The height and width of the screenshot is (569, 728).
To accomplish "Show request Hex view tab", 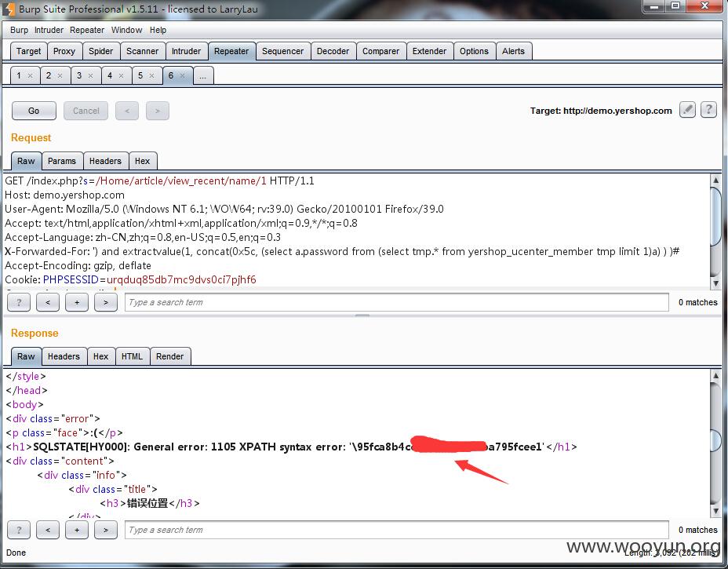I will click(143, 161).
